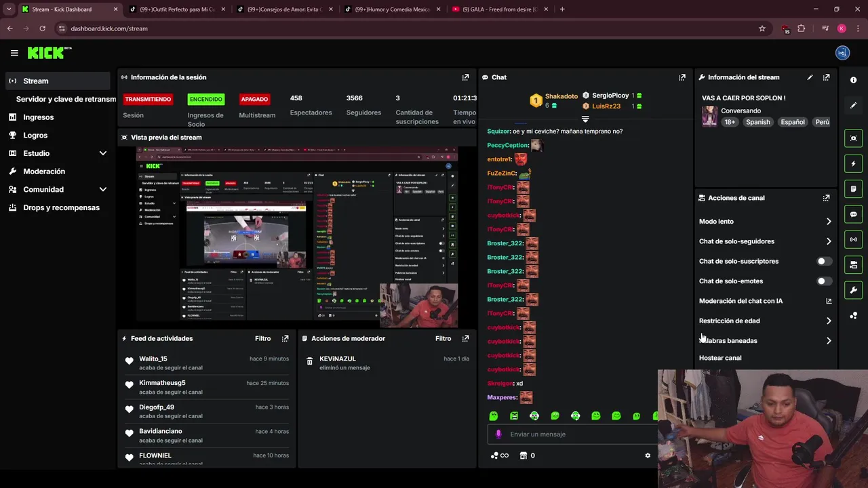Toggle the chat bubble icon in right rail
Screen dimensions: 868x488
[853, 214]
